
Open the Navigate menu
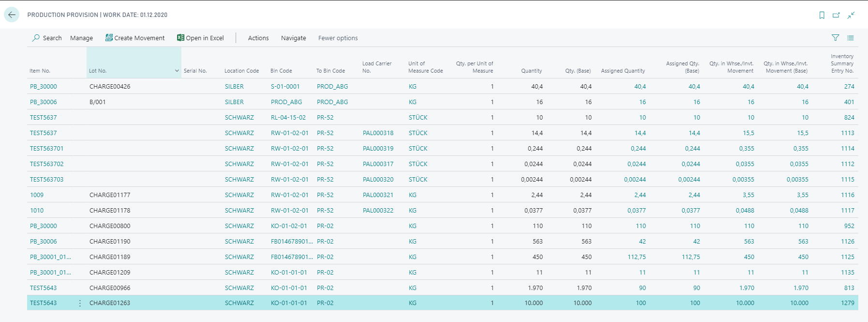(293, 38)
